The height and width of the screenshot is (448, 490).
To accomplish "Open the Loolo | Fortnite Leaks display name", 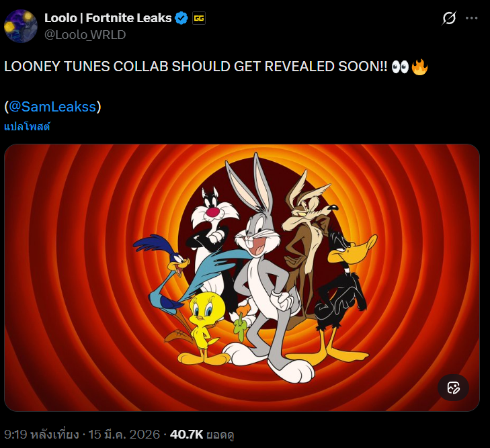I will 107,19.
